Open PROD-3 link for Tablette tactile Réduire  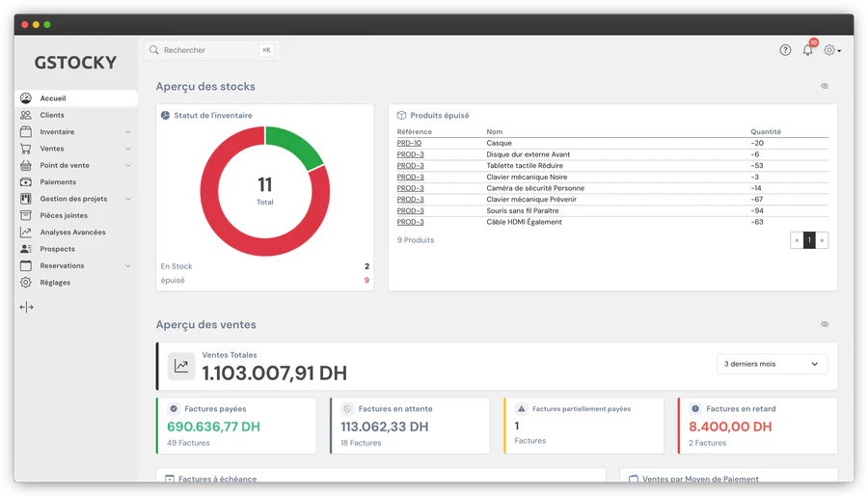410,166
